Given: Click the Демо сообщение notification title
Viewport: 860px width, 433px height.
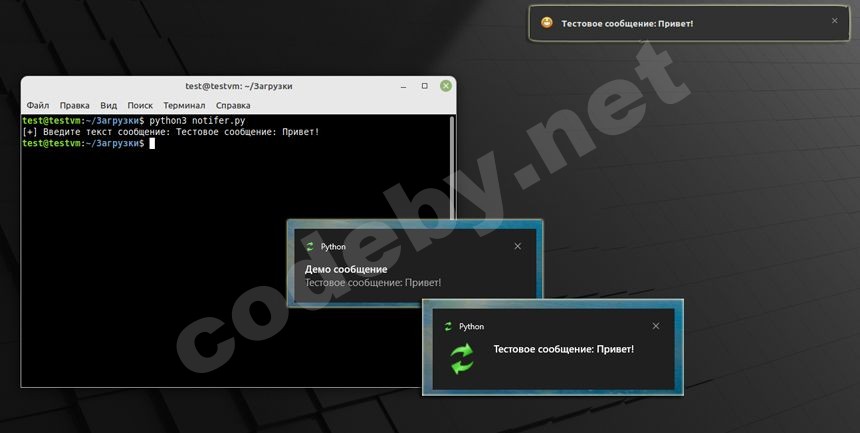Looking at the screenshot, I should pyautogui.click(x=346, y=269).
